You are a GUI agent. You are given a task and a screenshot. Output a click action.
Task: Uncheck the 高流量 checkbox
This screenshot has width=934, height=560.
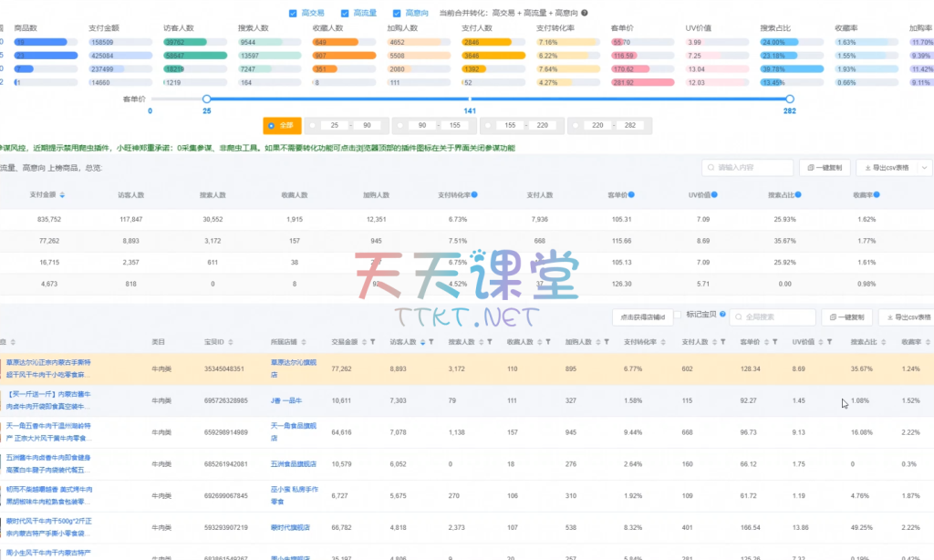coord(345,14)
